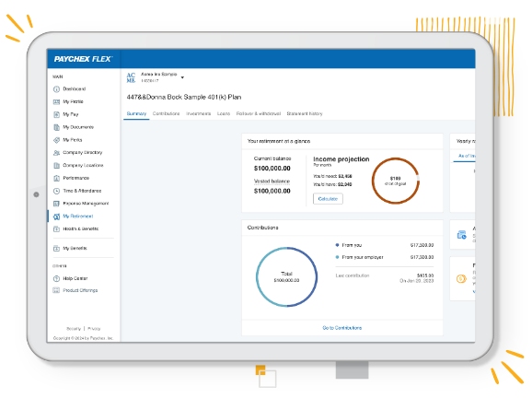Click the blue calendar card icon
Screen dimensions: 532x410
(462, 235)
